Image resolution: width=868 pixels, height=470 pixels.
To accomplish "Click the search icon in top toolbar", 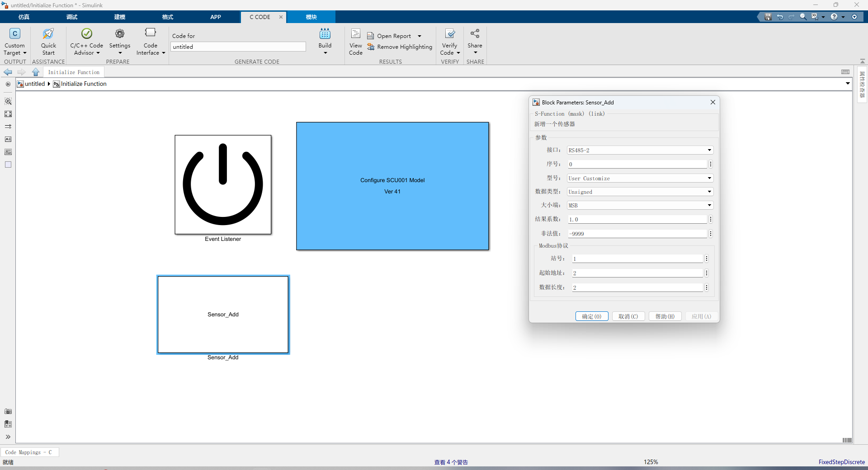I will (803, 17).
